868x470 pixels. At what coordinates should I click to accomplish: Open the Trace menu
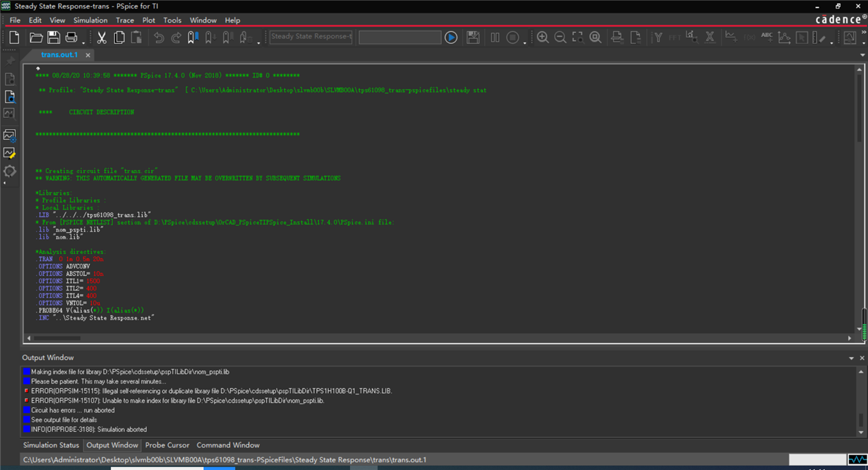pos(125,20)
